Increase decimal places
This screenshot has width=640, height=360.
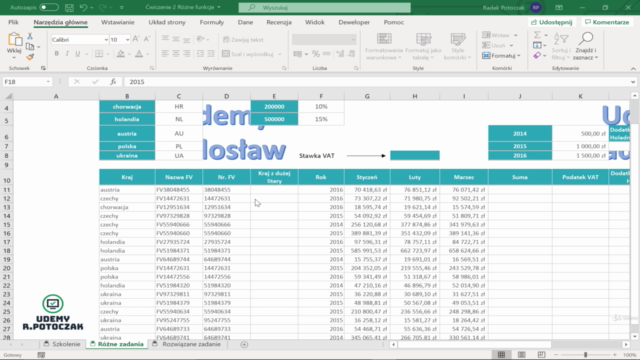click(x=340, y=54)
